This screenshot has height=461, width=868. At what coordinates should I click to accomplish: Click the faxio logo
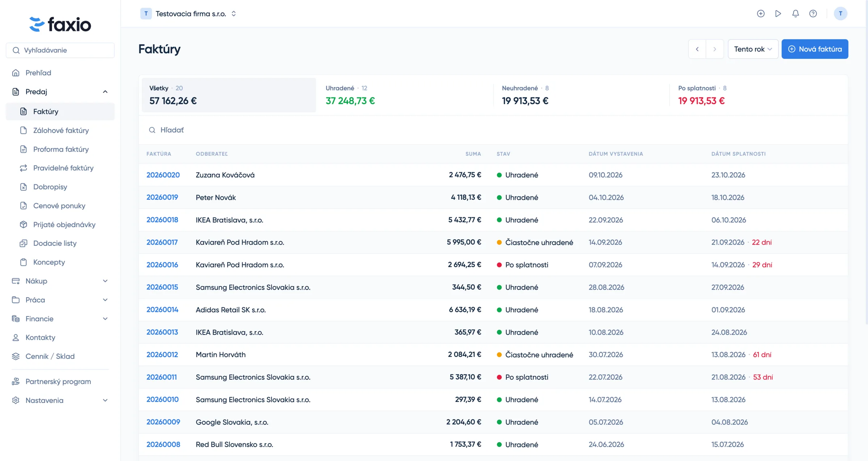pos(60,24)
